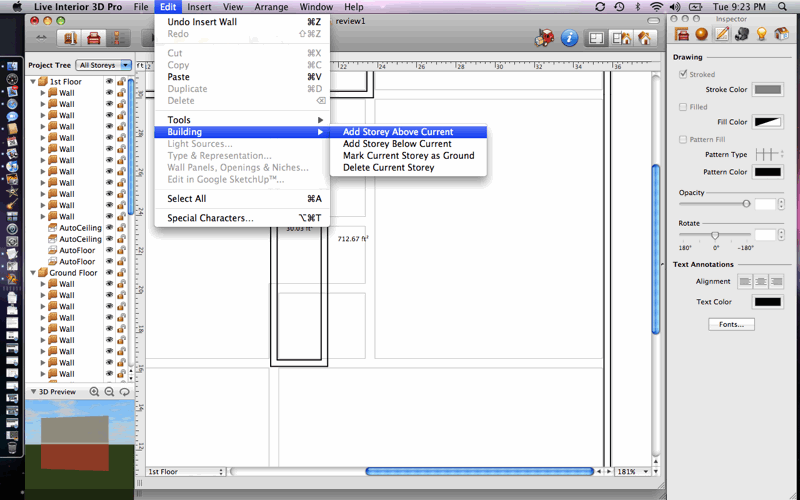Click the Fonts... button
The image size is (800, 500).
pos(731,324)
